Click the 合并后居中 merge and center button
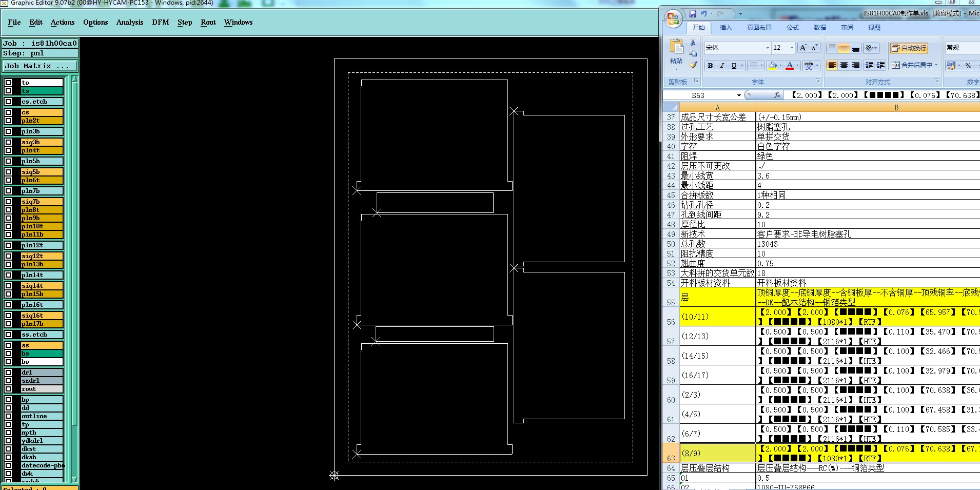The width and height of the screenshot is (980, 490). [x=911, y=65]
